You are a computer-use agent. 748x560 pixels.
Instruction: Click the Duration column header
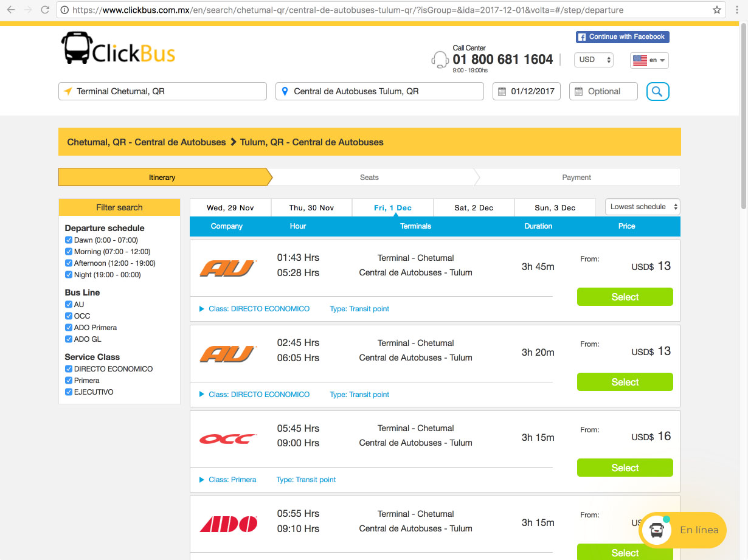(538, 226)
